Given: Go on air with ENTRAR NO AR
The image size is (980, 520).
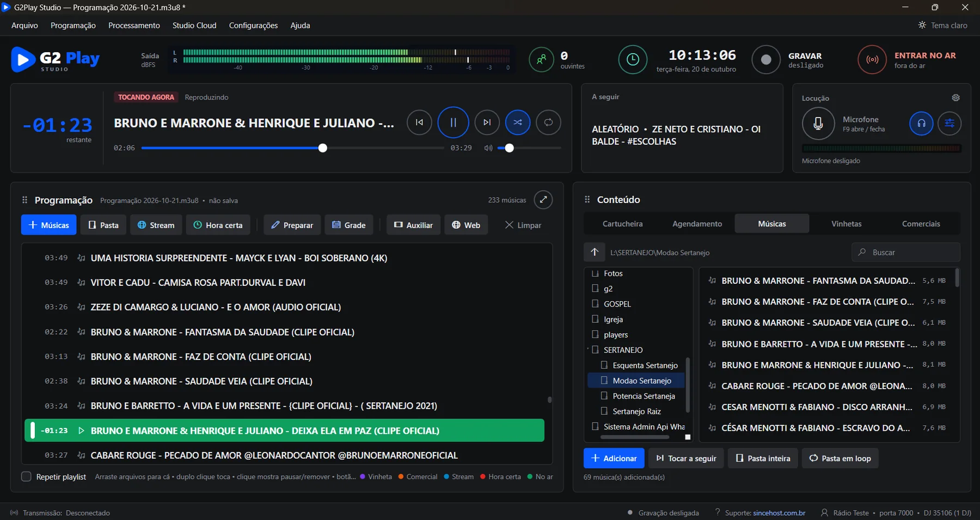Looking at the screenshot, I should pos(872,60).
